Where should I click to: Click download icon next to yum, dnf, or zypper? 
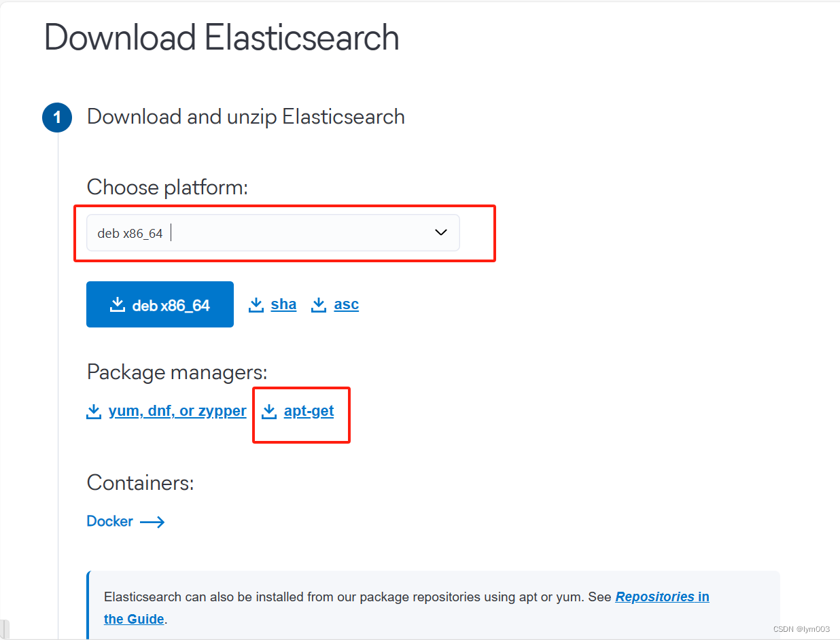(x=94, y=411)
